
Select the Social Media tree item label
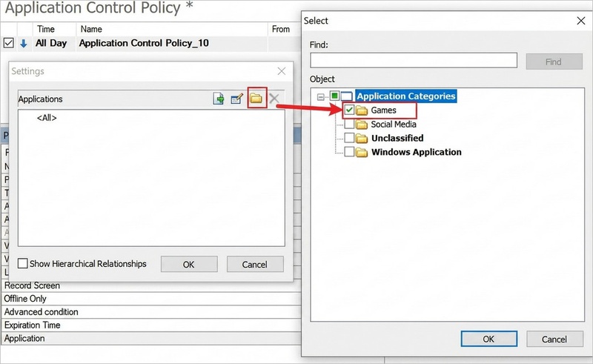pos(394,125)
